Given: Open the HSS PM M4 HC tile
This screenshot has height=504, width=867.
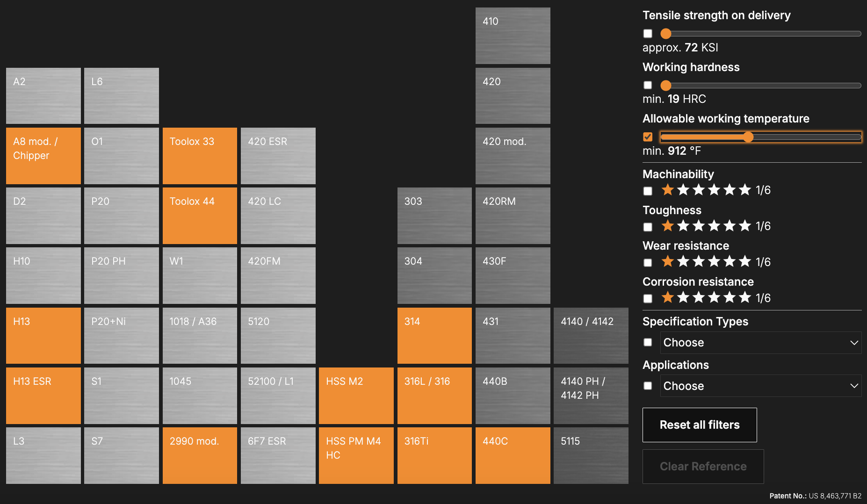Looking at the screenshot, I should tap(356, 455).
